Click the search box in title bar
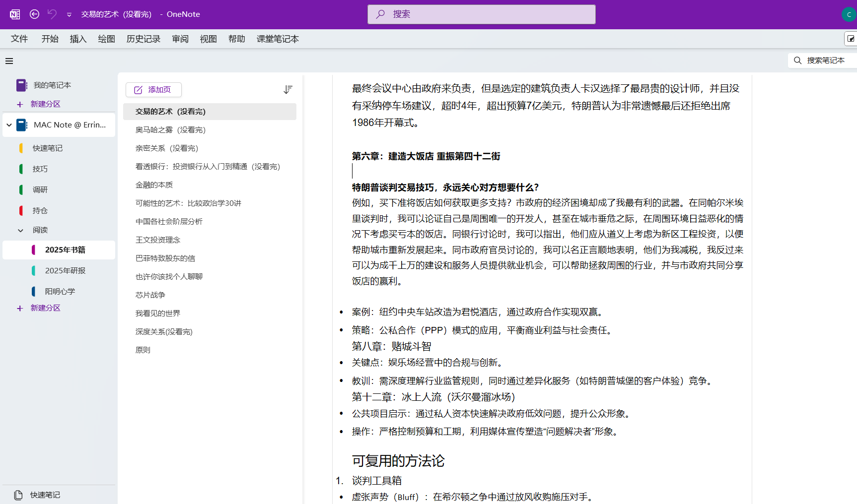857x504 pixels. click(481, 14)
